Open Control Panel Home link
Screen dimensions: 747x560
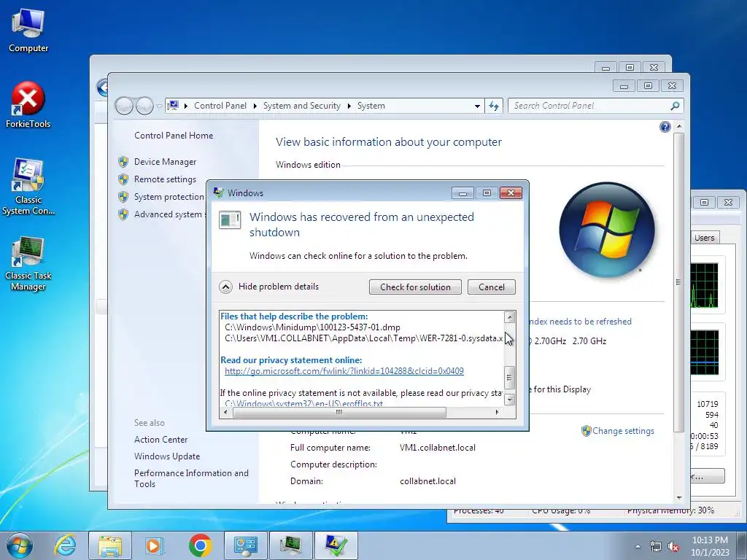click(x=174, y=135)
